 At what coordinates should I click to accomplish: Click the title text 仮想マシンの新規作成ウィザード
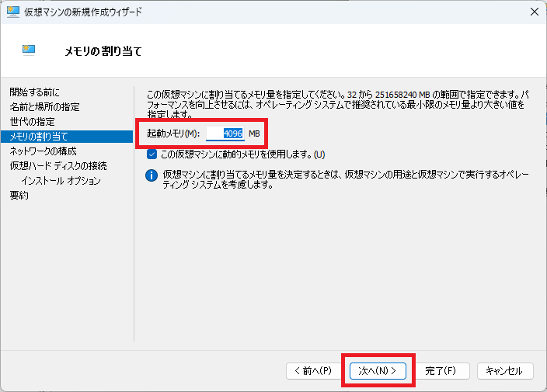pos(83,12)
